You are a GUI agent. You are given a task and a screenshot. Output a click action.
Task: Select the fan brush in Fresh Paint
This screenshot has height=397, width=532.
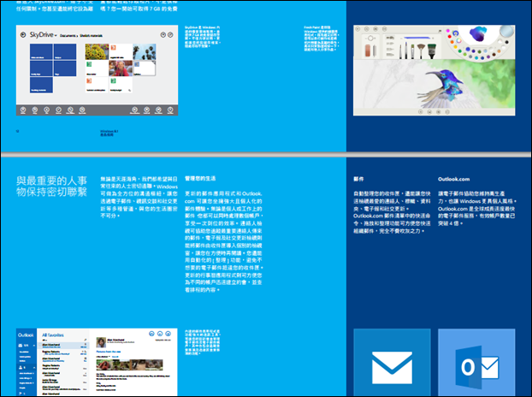[x=421, y=50]
